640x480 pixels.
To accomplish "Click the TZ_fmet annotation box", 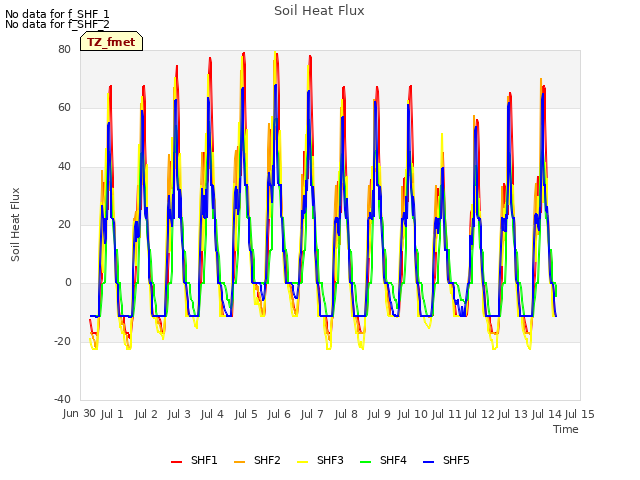I will point(111,41).
